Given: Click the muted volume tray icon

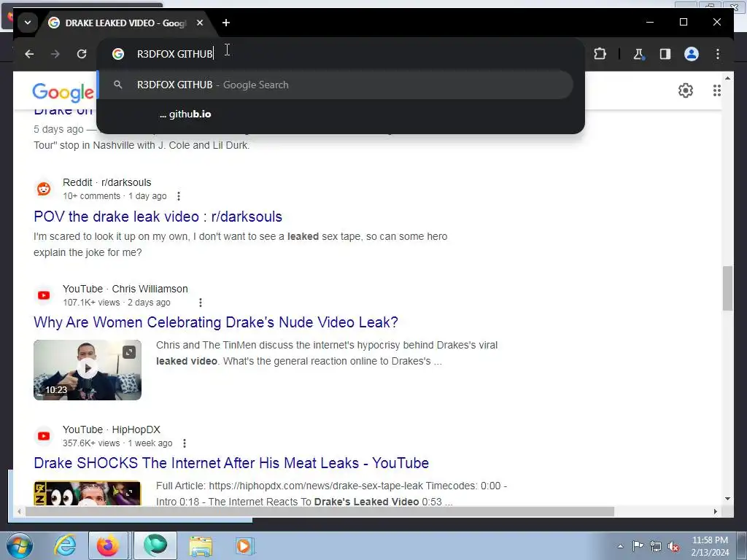Looking at the screenshot, I should point(673,546).
